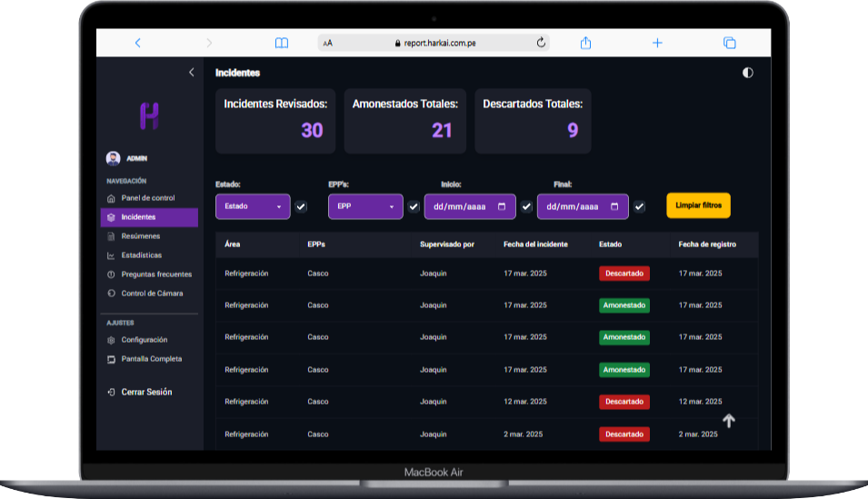
Task: Open a new Safari tab with plus icon
Action: point(657,43)
